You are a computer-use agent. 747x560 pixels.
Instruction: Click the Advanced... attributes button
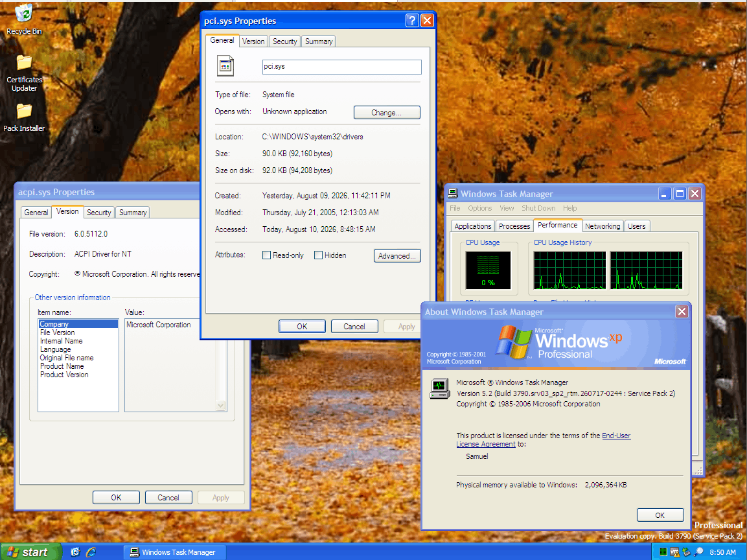point(397,255)
